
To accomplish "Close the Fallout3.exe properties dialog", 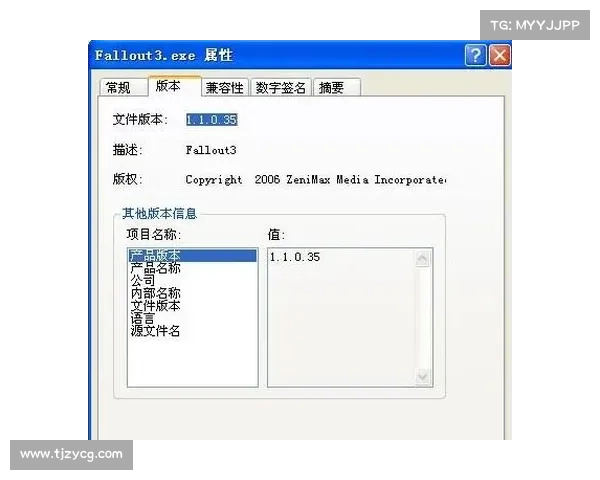I will 500,56.
